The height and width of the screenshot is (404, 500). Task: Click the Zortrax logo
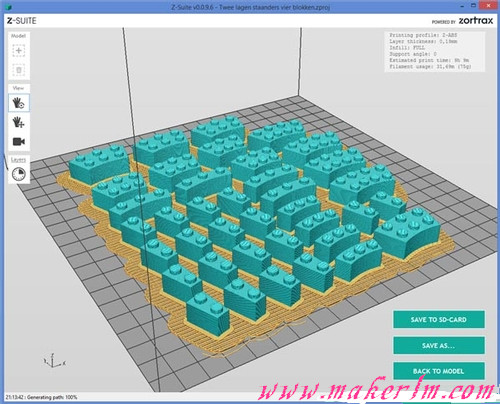coord(476,21)
